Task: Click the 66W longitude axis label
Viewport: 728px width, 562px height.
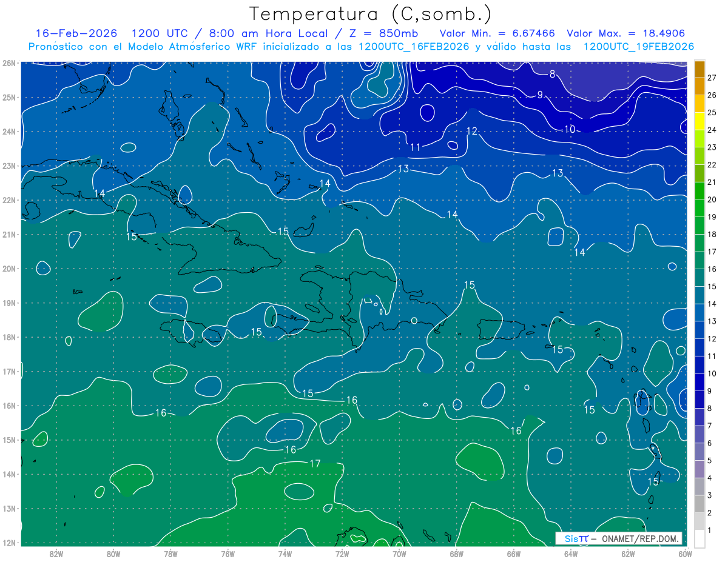Action: pyautogui.click(x=513, y=554)
